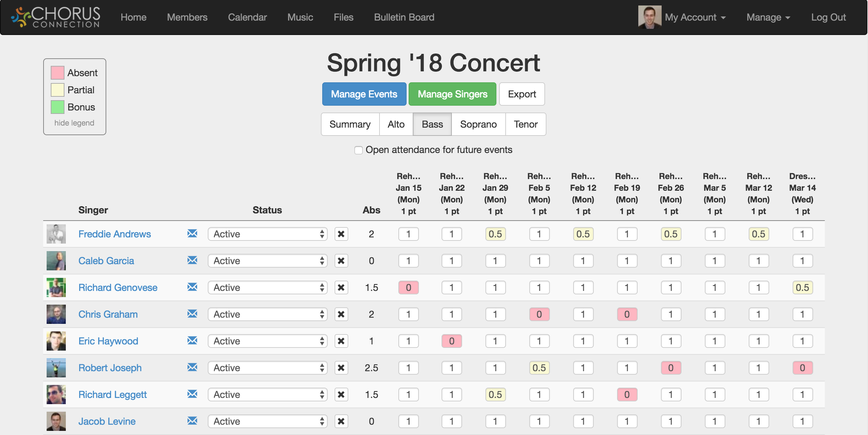
Task: Click the remove (X) icon for Richard Leggett
Action: pyautogui.click(x=341, y=395)
